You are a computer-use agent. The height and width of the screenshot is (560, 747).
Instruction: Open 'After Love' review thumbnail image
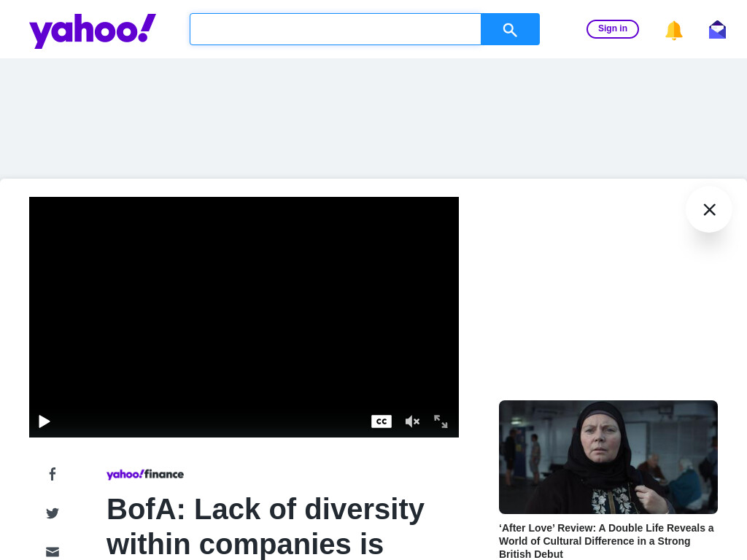608,457
